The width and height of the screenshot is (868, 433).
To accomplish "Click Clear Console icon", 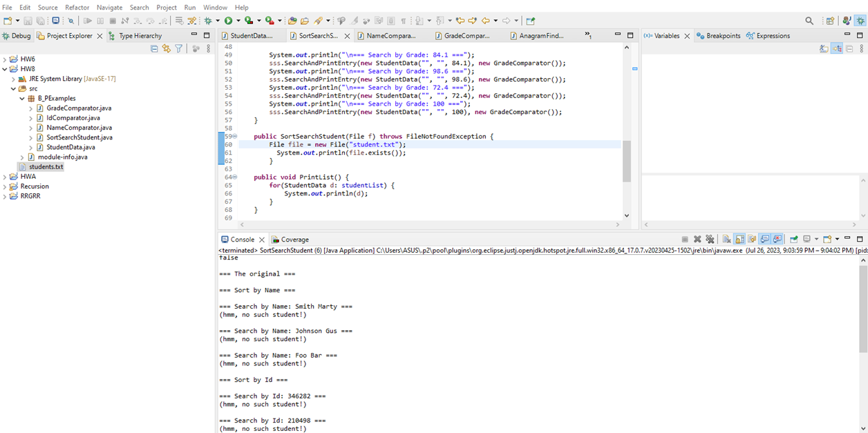I will [726, 240].
